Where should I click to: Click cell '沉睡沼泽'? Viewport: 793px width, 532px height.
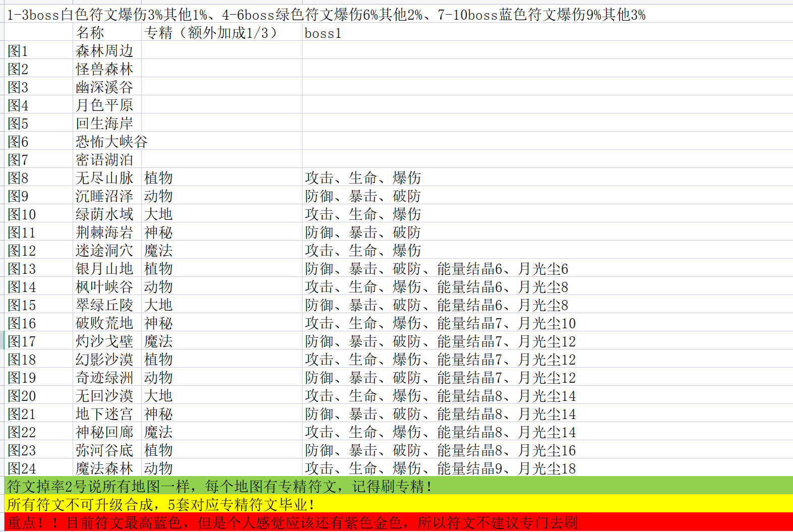(x=107, y=195)
